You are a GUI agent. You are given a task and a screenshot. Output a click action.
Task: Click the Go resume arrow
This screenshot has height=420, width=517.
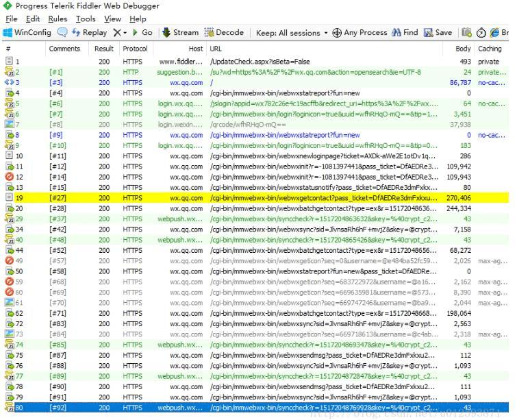tap(136, 33)
